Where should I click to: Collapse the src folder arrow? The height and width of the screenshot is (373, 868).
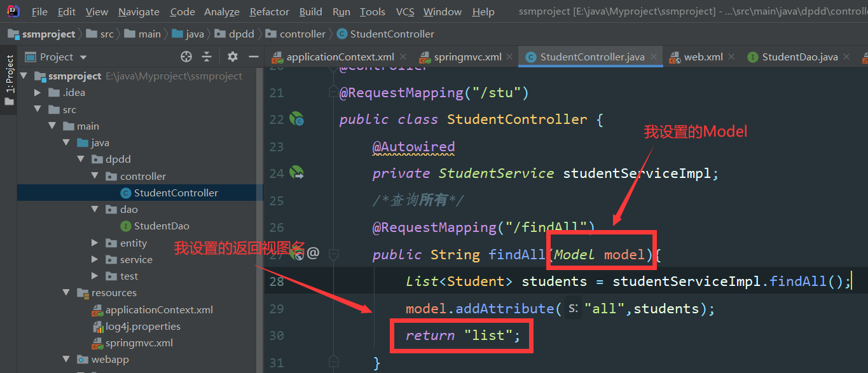39,109
